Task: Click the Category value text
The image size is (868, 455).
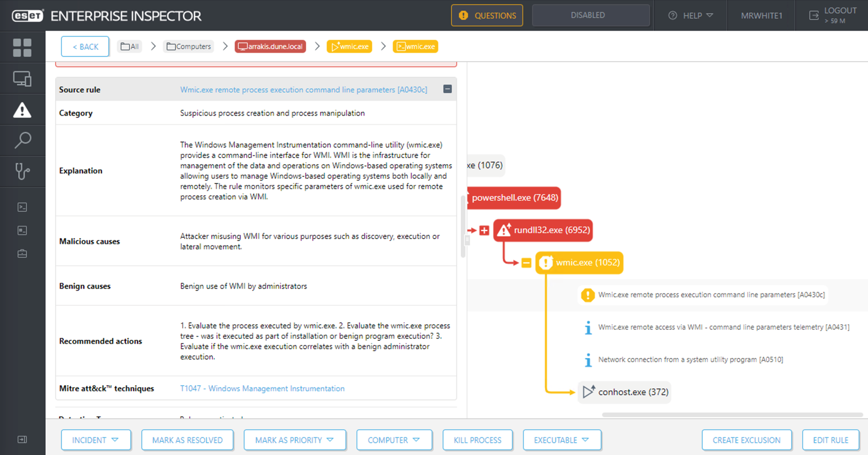Action: pos(272,113)
